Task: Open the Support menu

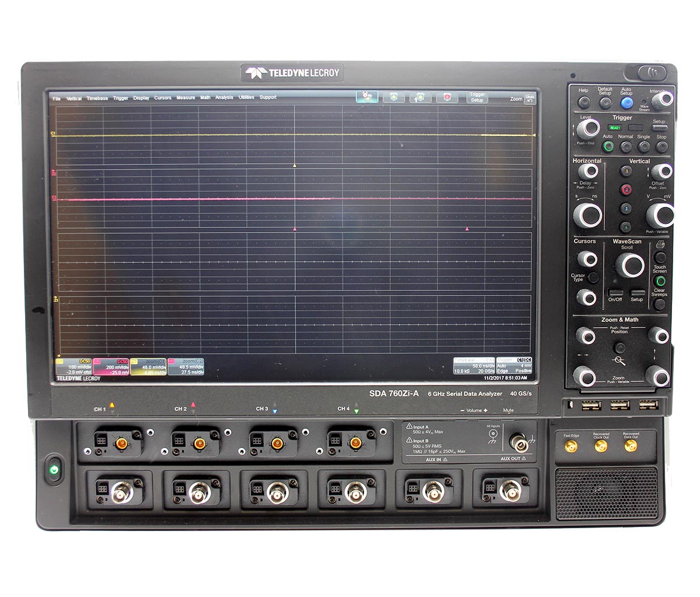Action: click(x=268, y=98)
